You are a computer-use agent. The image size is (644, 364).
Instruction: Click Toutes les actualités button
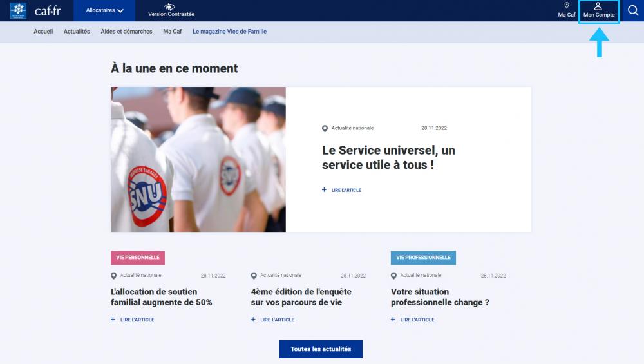(321, 349)
